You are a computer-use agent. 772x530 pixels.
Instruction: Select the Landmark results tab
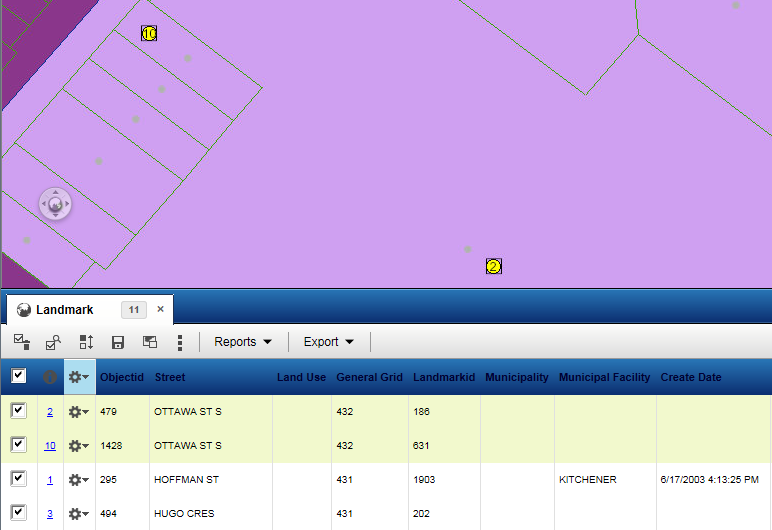65,310
